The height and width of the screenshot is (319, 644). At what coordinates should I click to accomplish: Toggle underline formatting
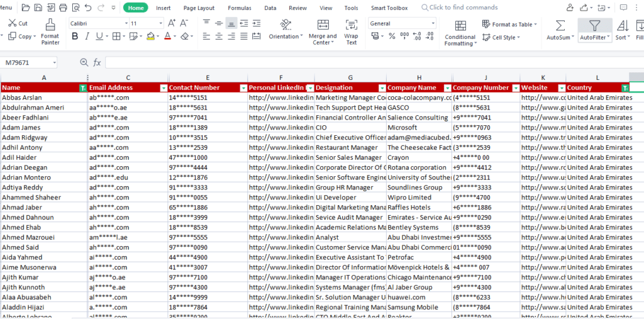click(x=99, y=36)
